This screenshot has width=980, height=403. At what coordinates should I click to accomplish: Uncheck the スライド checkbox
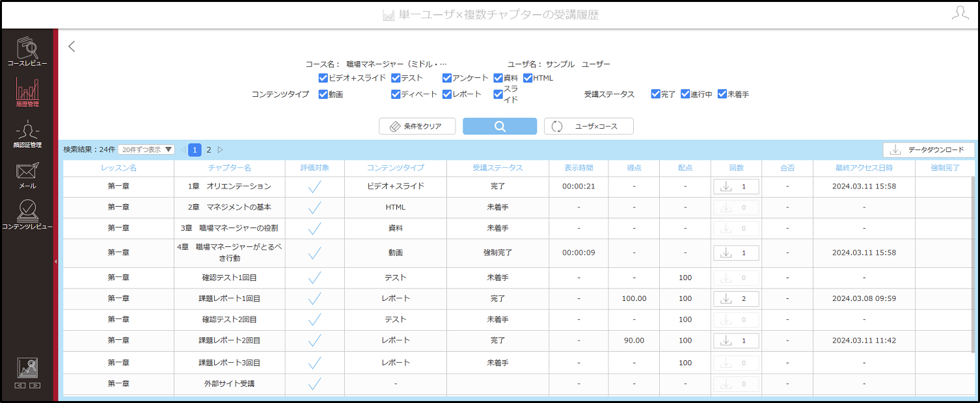coord(498,94)
